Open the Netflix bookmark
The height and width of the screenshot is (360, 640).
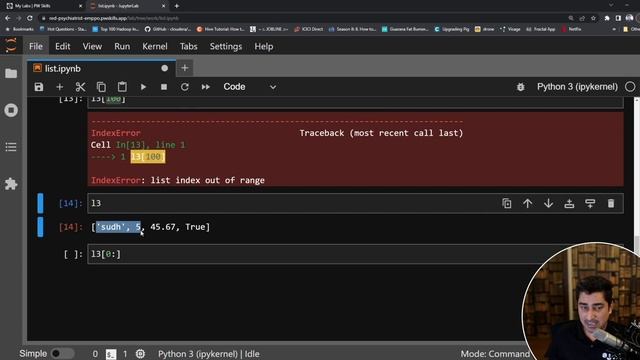pyautogui.click(x=571, y=29)
